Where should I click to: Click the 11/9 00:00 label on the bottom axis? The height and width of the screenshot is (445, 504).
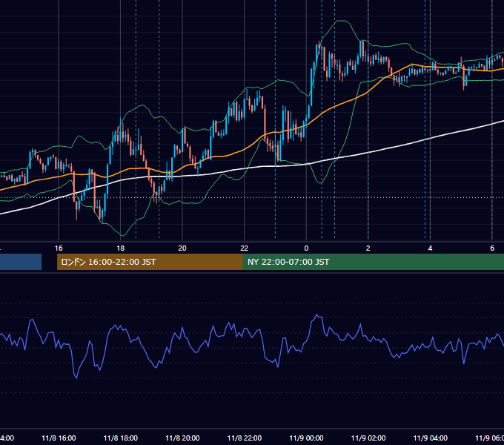[306, 438]
